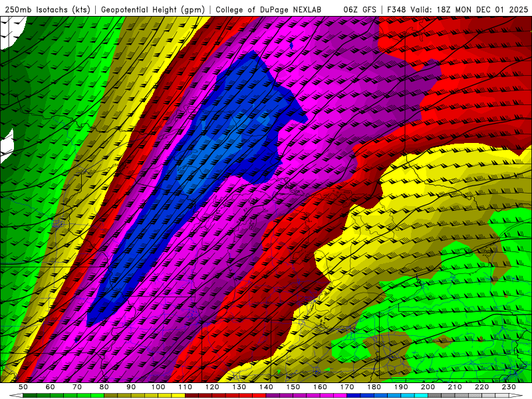Click the '170' value on the color scale
Screen dimensions: 532x399
pyautogui.click(x=347, y=387)
